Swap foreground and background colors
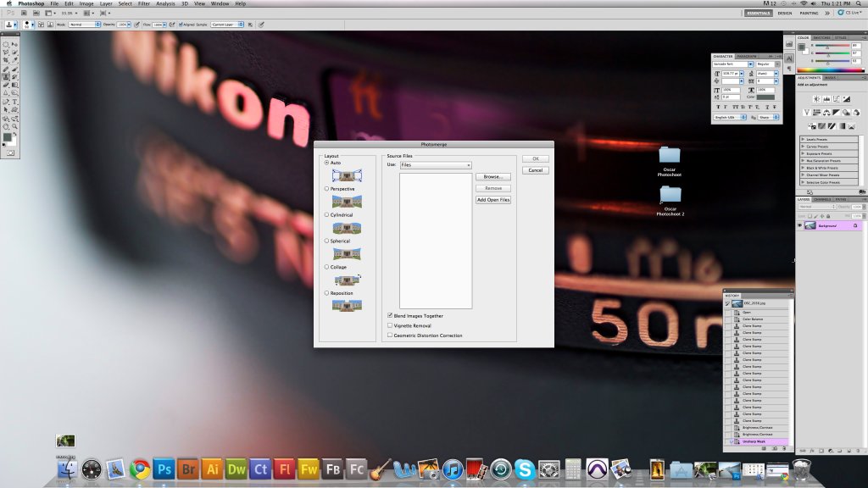Image resolution: width=868 pixels, height=488 pixels. [15, 135]
